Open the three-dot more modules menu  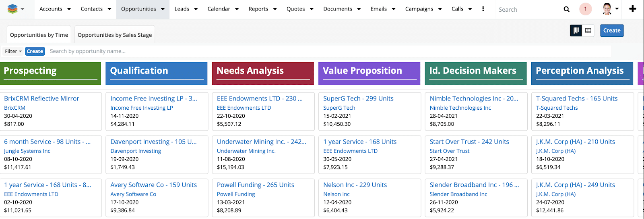point(483,9)
